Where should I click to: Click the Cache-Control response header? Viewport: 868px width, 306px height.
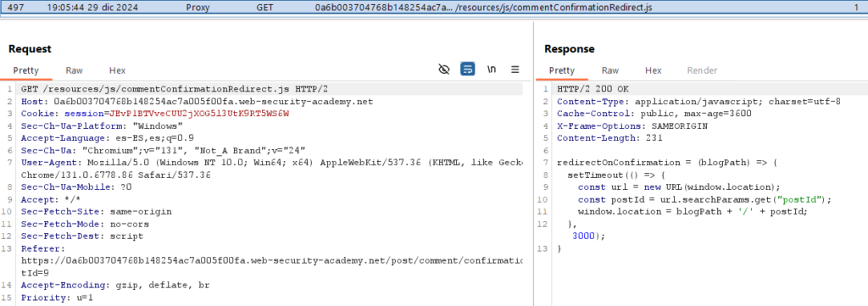[654, 114]
